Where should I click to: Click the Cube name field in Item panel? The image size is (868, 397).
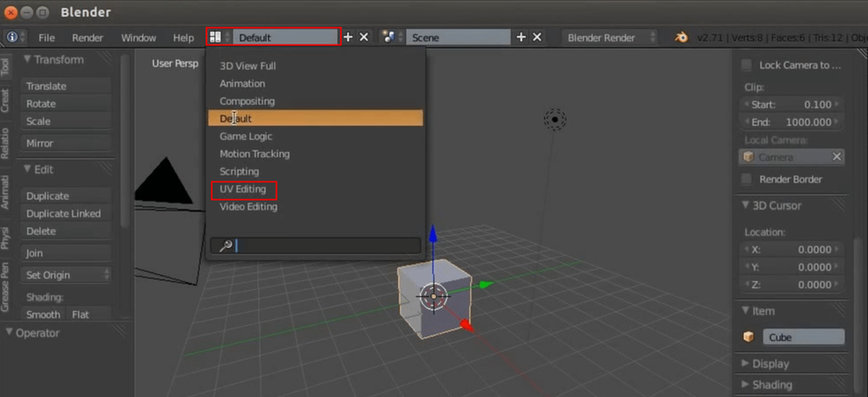tap(804, 337)
